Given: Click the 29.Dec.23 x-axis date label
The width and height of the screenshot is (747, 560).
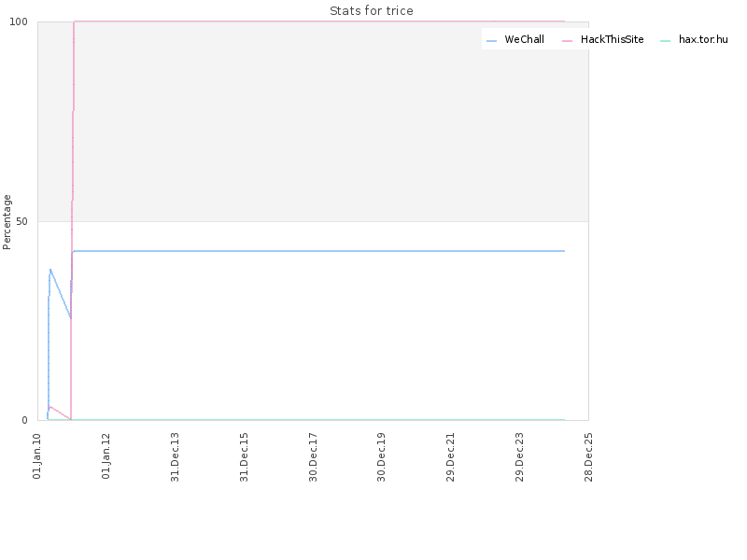Looking at the screenshot, I should (x=519, y=456).
